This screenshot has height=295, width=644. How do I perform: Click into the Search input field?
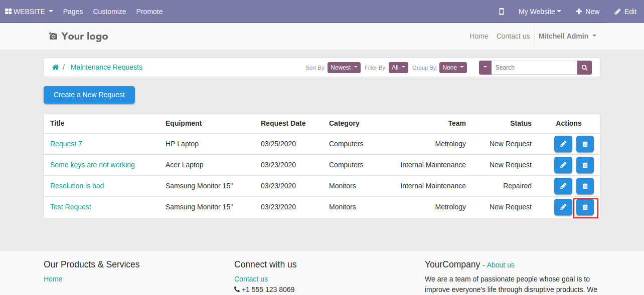[x=534, y=68]
